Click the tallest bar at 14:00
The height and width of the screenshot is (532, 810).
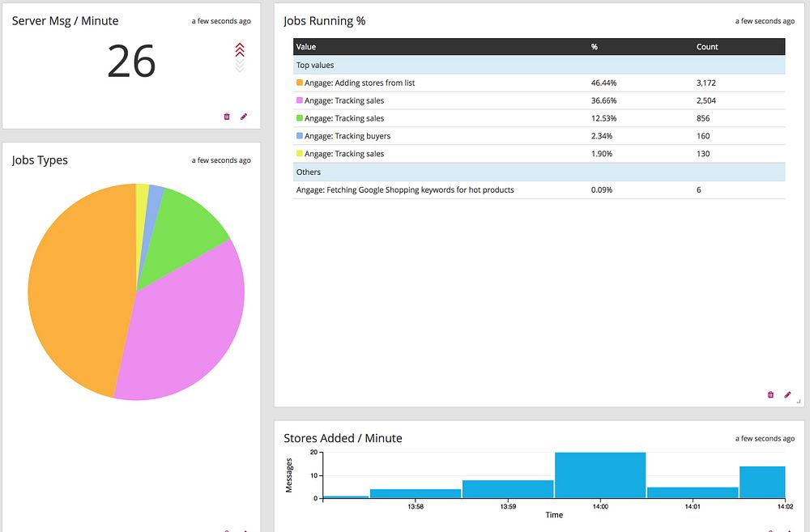[x=600, y=475]
